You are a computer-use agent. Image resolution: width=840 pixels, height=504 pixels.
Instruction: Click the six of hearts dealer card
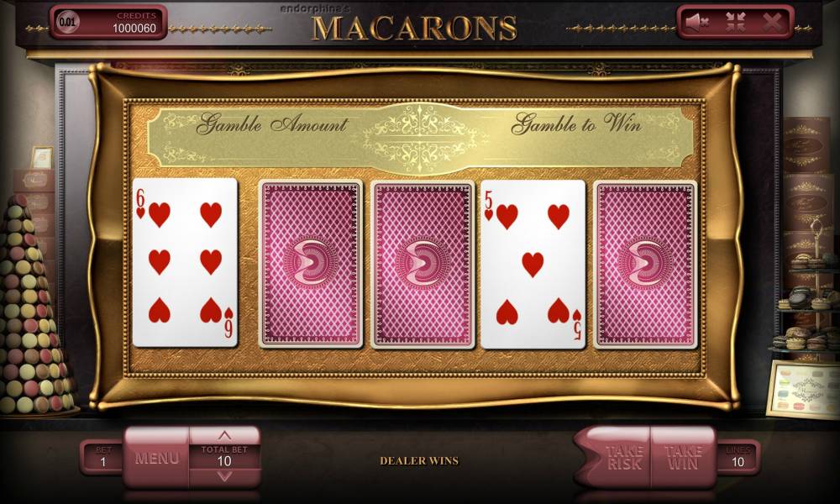coord(185,262)
